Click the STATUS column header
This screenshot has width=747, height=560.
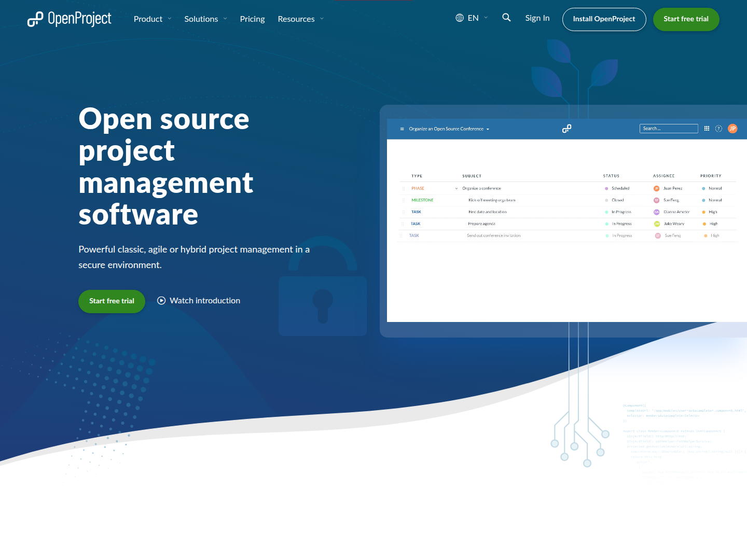[x=611, y=176]
